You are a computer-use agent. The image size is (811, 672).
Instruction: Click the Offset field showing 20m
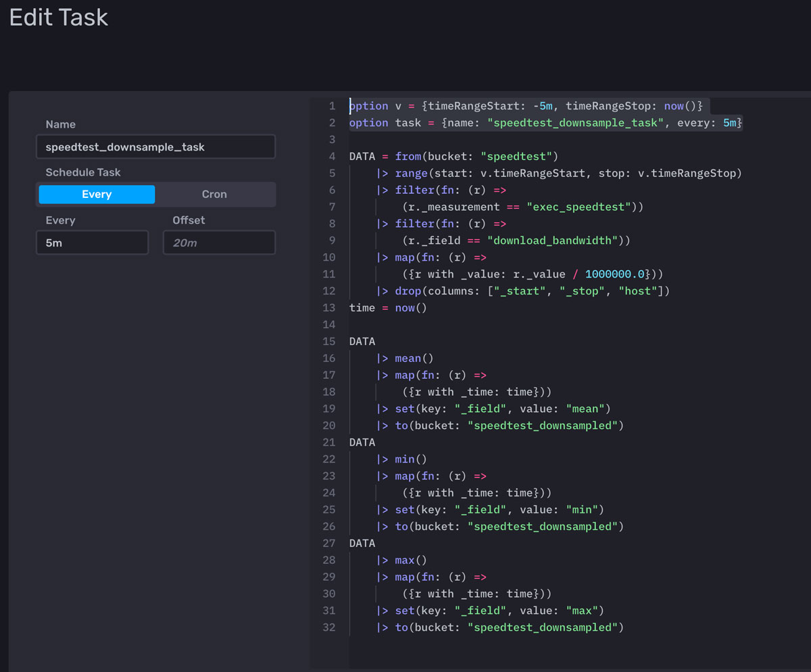click(x=219, y=242)
